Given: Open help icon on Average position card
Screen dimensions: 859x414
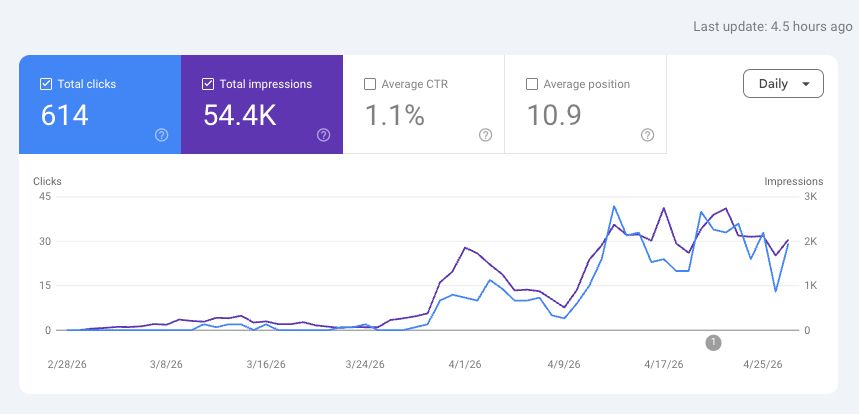Looking at the screenshot, I should point(648,135).
